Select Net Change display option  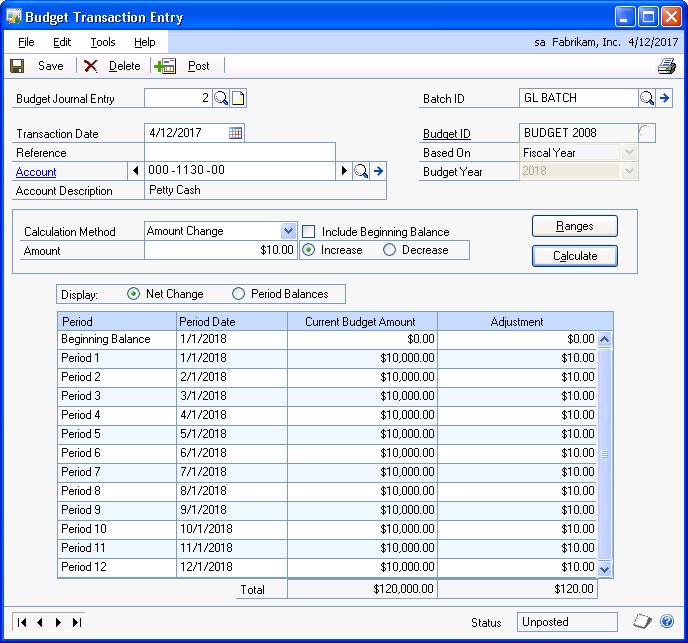133,294
